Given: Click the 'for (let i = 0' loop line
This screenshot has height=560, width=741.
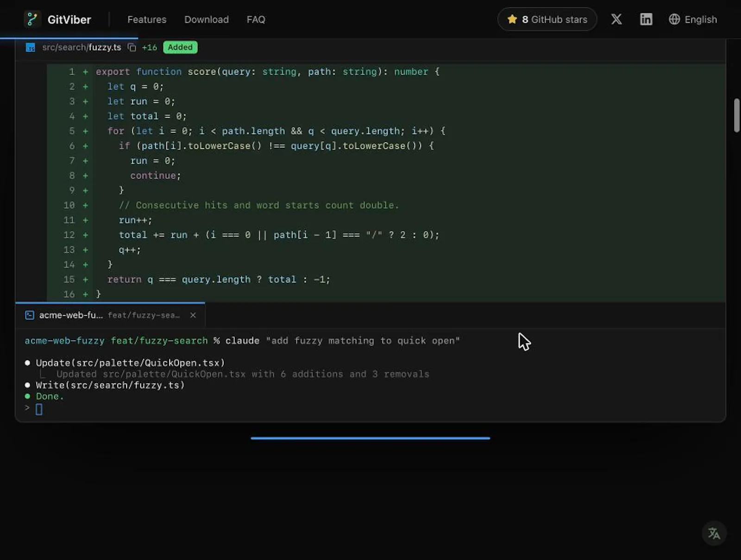Looking at the screenshot, I should tap(276, 131).
